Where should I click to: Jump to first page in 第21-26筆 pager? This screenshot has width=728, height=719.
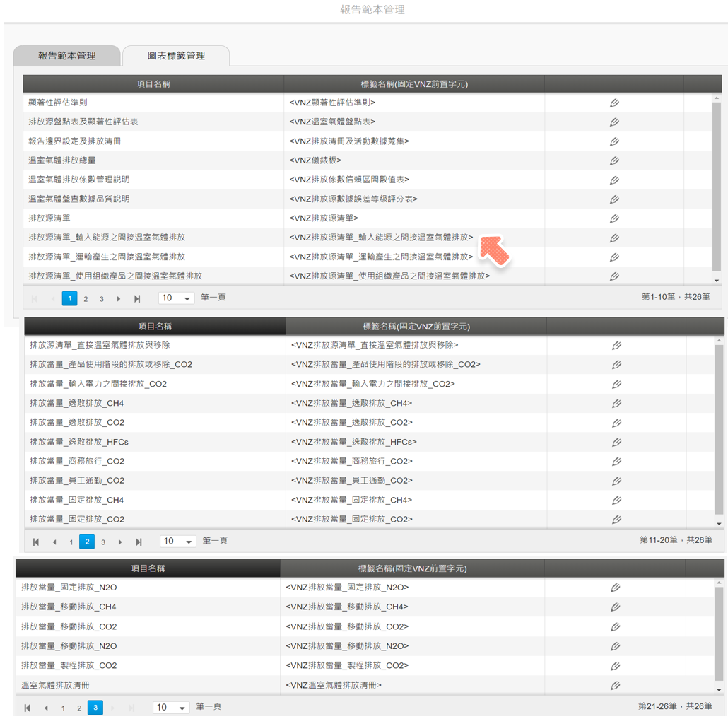click(x=28, y=708)
